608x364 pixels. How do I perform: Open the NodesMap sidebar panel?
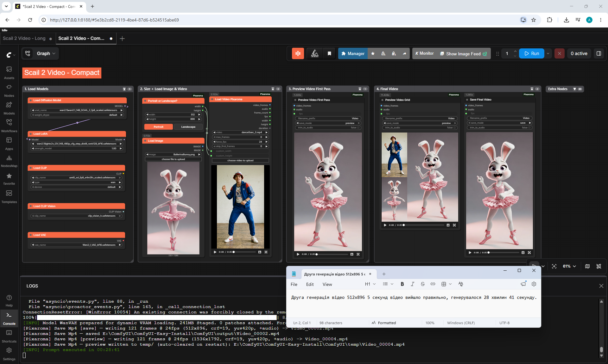click(x=9, y=161)
